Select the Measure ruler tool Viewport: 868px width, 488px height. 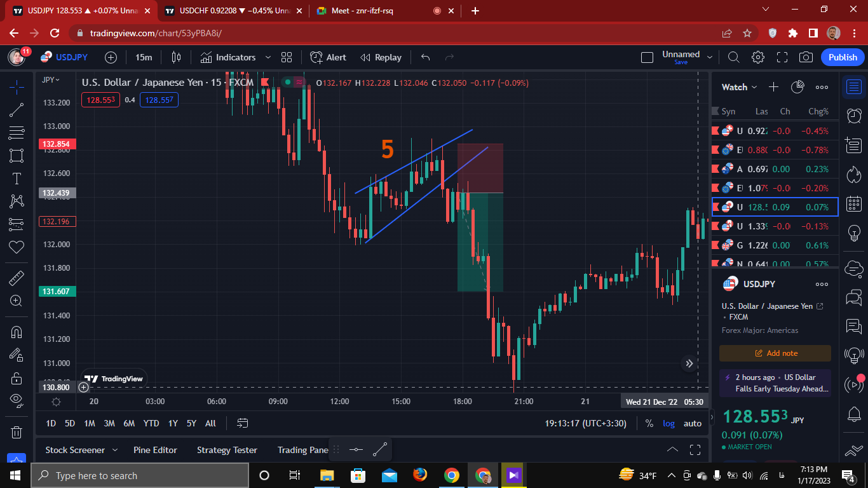tap(17, 278)
